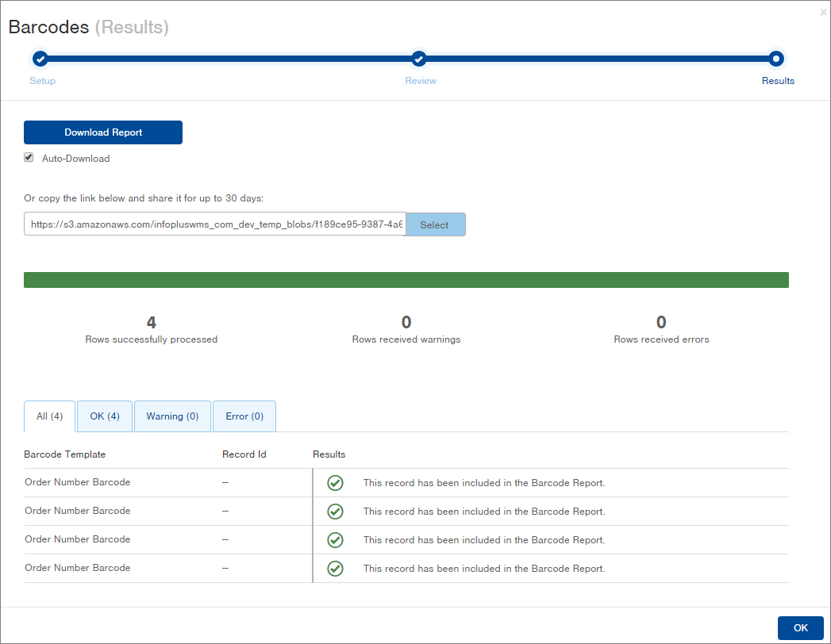Click fourth row green success checkmark icon
The width and height of the screenshot is (831, 644).
click(x=335, y=569)
